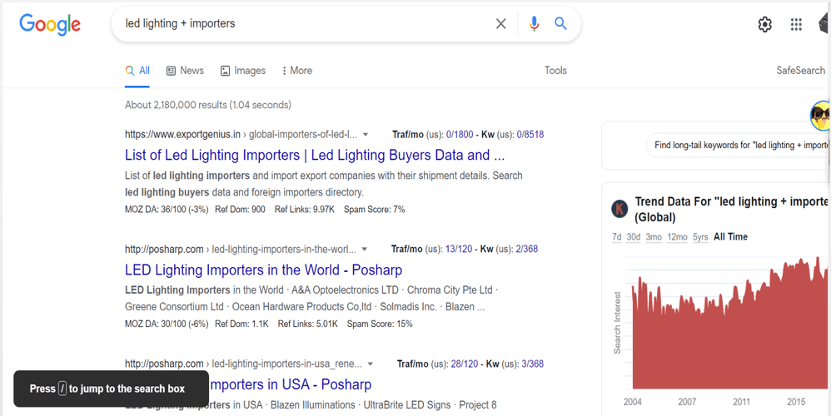The image size is (832, 416).
Task: Select the 5yrs trend range
Action: click(x=700, y=237)
